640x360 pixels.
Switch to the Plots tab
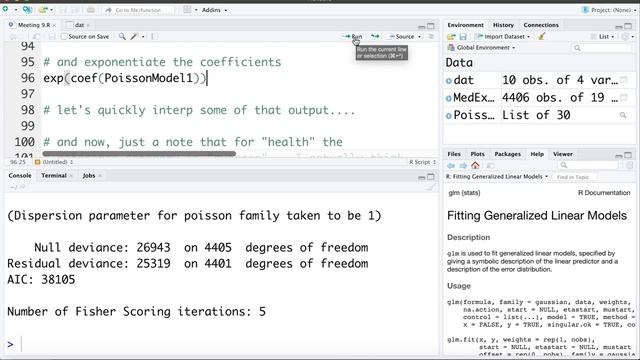click(477, 154)
